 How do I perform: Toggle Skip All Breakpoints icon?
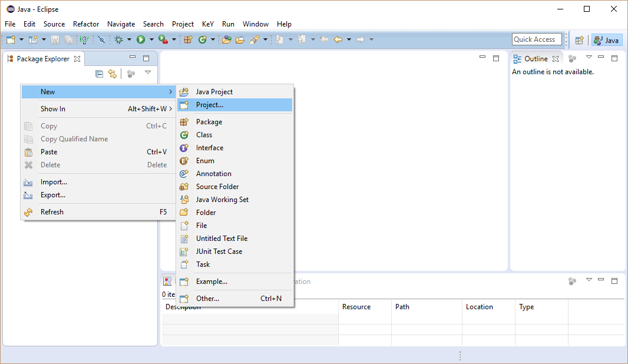[x=101, y=39]
